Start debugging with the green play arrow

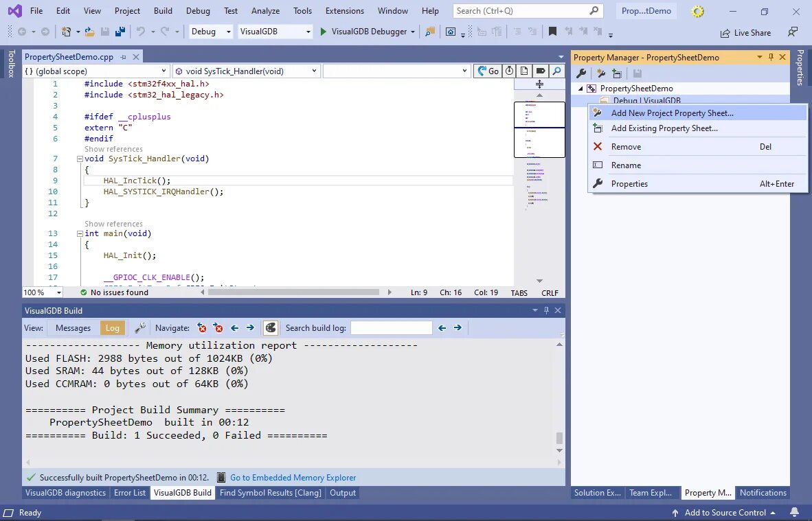323,32
